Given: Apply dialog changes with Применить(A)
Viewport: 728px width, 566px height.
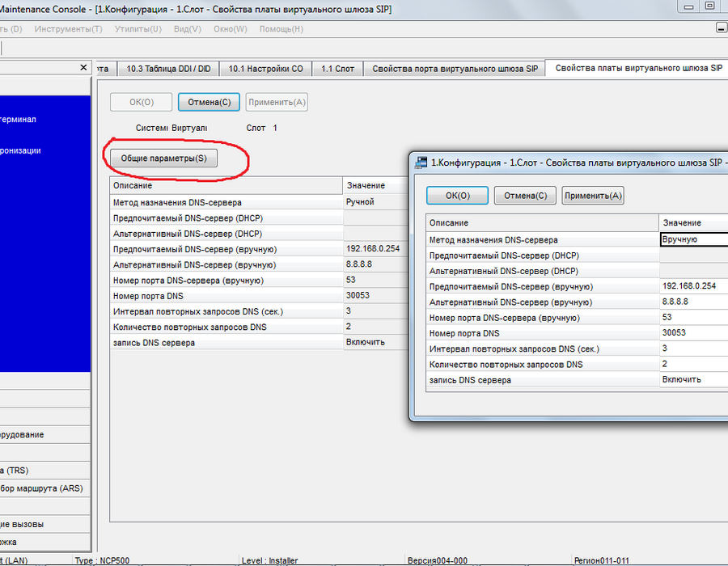Looking at the screenshot, I should [593, 196].
